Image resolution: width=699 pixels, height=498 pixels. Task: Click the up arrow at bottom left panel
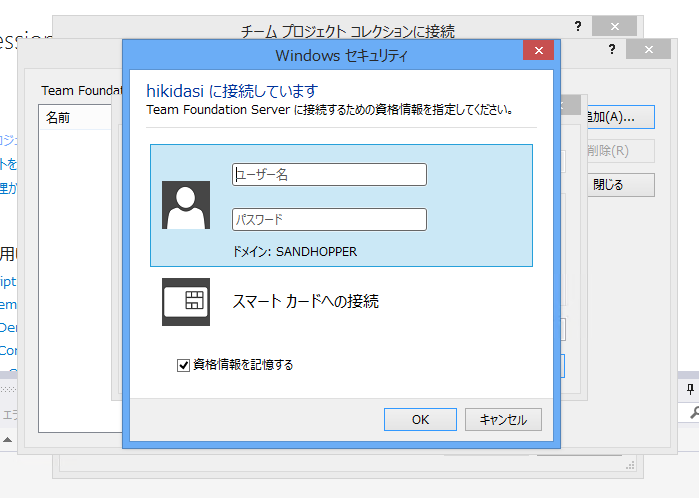8,440
